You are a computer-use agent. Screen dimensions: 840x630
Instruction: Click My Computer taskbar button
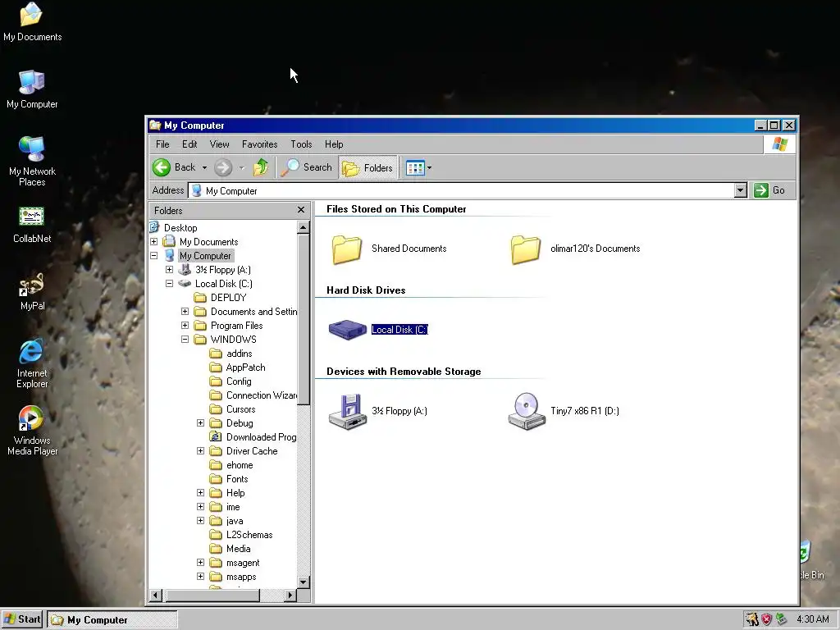[x=112, y=620]
